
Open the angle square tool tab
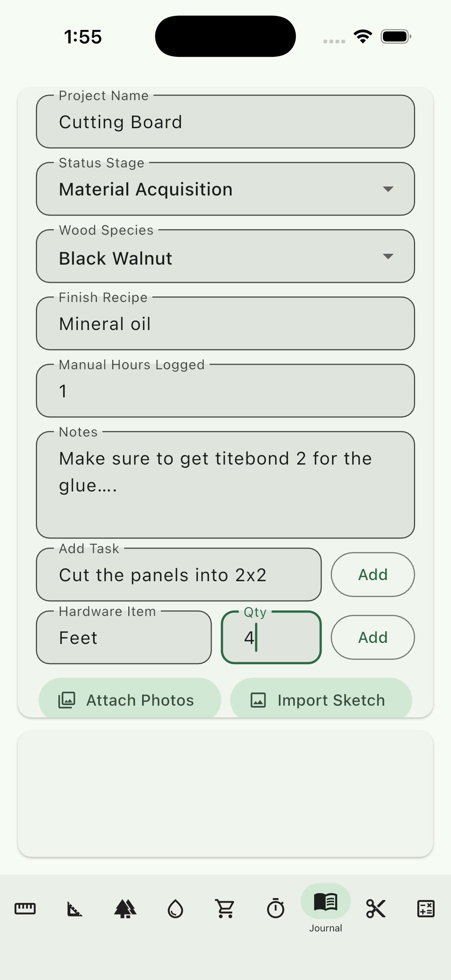pos(75,909)
